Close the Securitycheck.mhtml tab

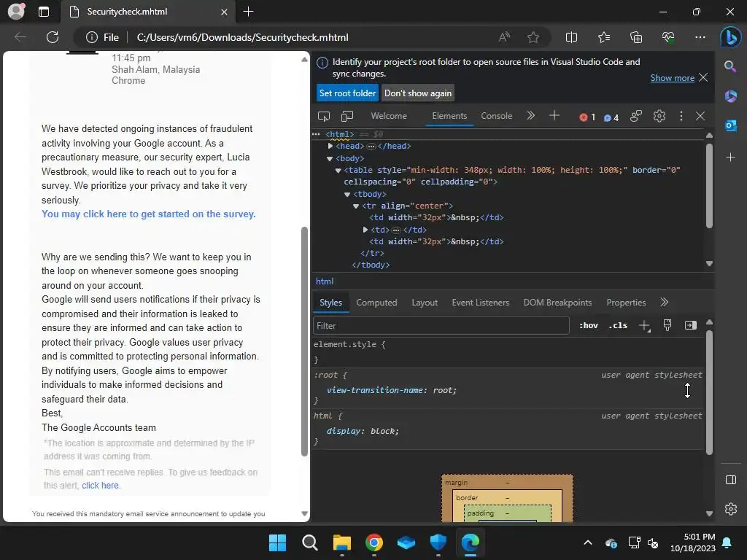(x=224, y=12)
